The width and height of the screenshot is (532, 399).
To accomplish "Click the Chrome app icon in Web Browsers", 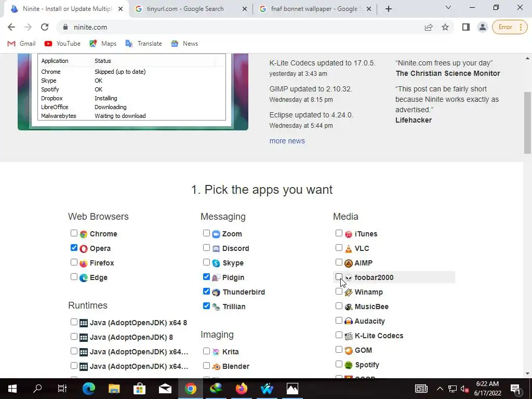I will [84, 234].
